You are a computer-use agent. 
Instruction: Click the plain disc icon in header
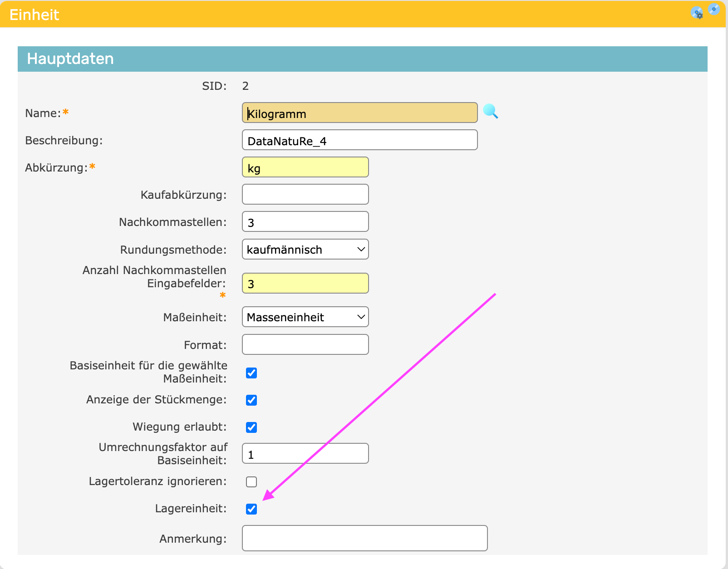(714, 9)
